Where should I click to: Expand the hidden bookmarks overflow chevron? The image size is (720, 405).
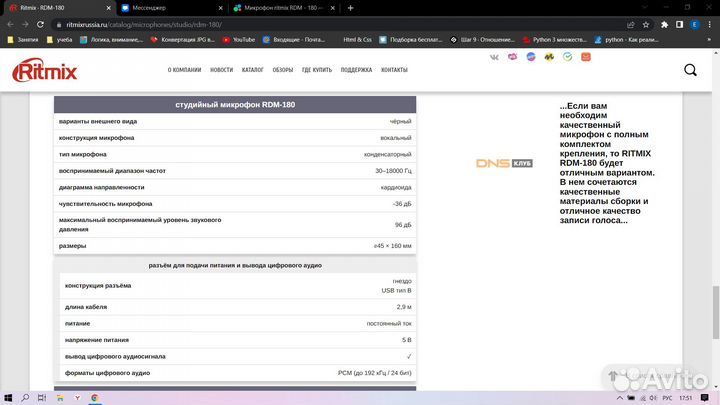[710, 40]
